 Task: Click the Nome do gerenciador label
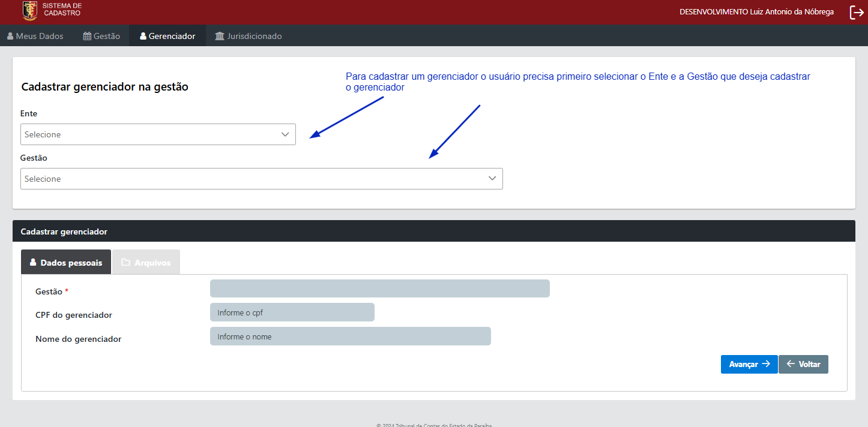[79, 339]
